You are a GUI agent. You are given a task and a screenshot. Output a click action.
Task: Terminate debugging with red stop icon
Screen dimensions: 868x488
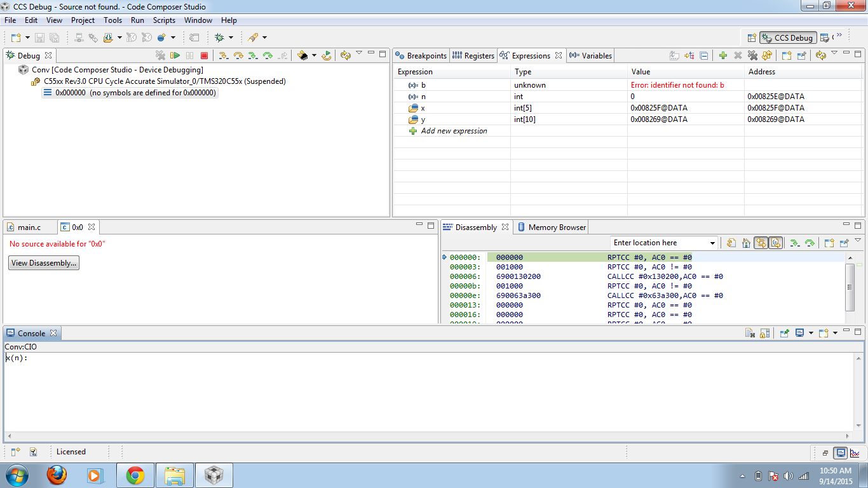[205, 55]
